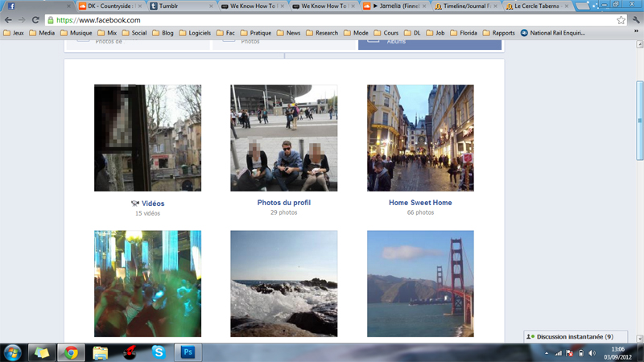Switch to the Tumblr tab
Image resolution: width=644 pixels, height=362 pixels.
[x=181, y=6]
